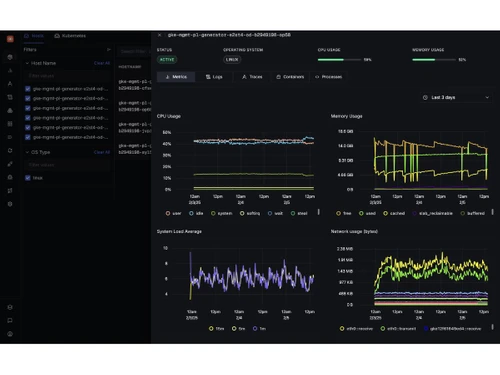Toggle the eth0::receive series in Network legend
Viewport: 500px width, 375px height.
[356, 329]
